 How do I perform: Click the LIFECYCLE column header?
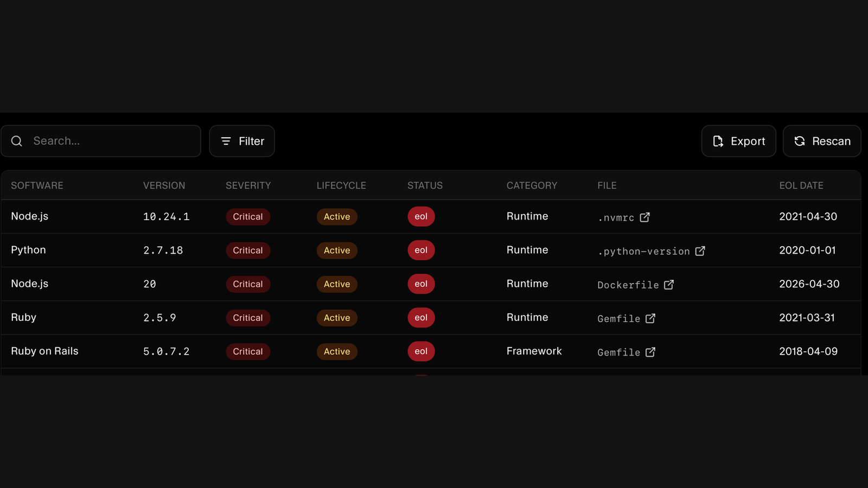(x=341, y=185)
